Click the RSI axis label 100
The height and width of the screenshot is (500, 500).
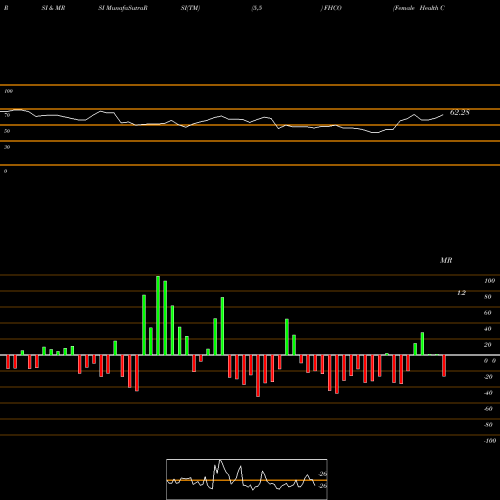pyautogui.click(x=9, y=91)
